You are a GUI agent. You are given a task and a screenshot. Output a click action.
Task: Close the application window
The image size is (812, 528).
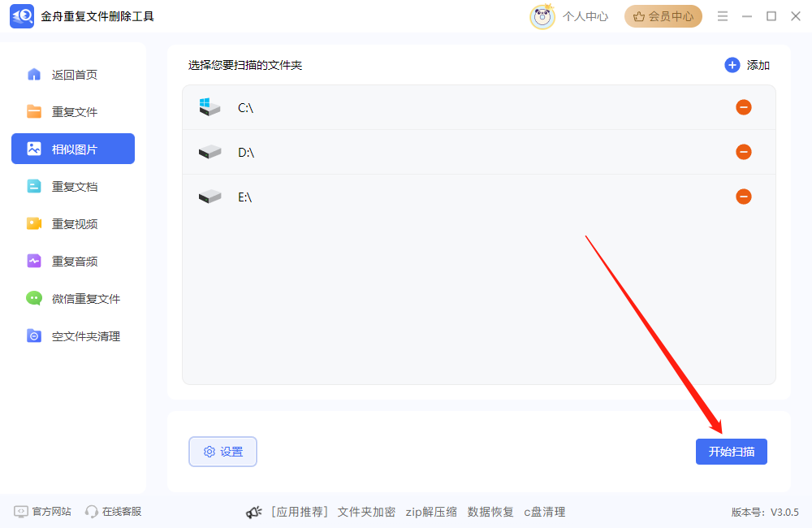coord(796,16)
